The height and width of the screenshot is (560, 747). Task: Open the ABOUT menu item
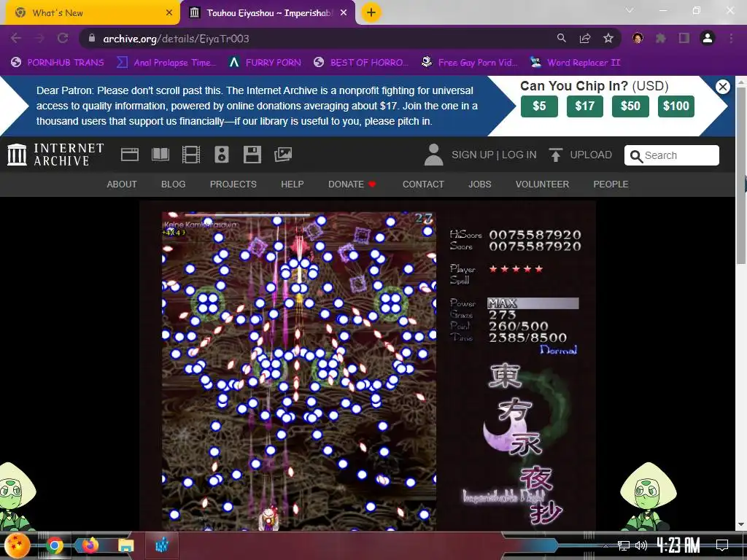tap(122, 184)
